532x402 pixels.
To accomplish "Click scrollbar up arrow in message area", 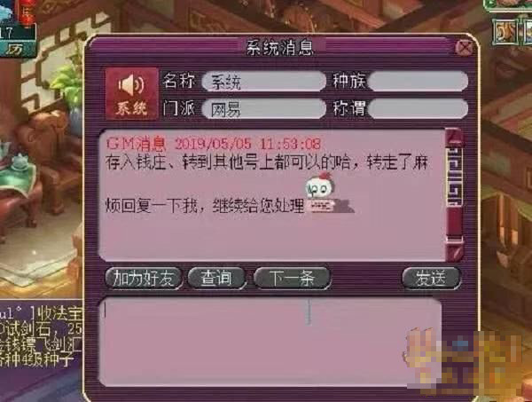I will (454, 138).
